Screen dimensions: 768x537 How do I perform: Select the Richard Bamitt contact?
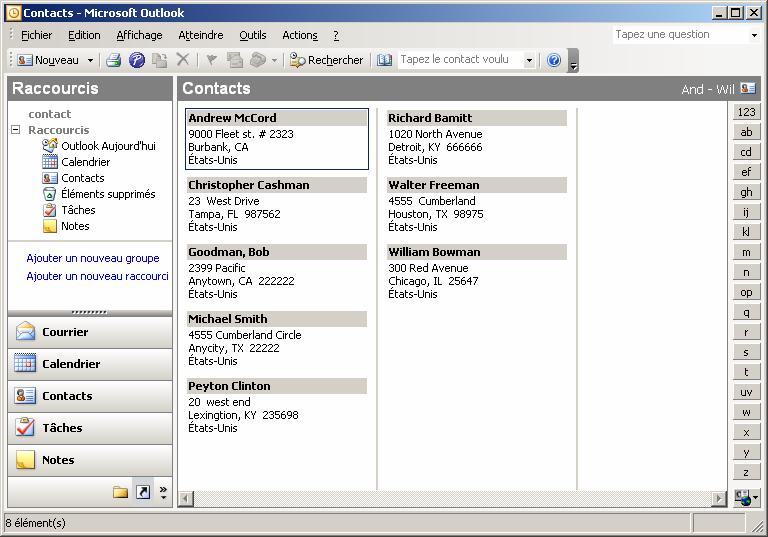(477, 139)
